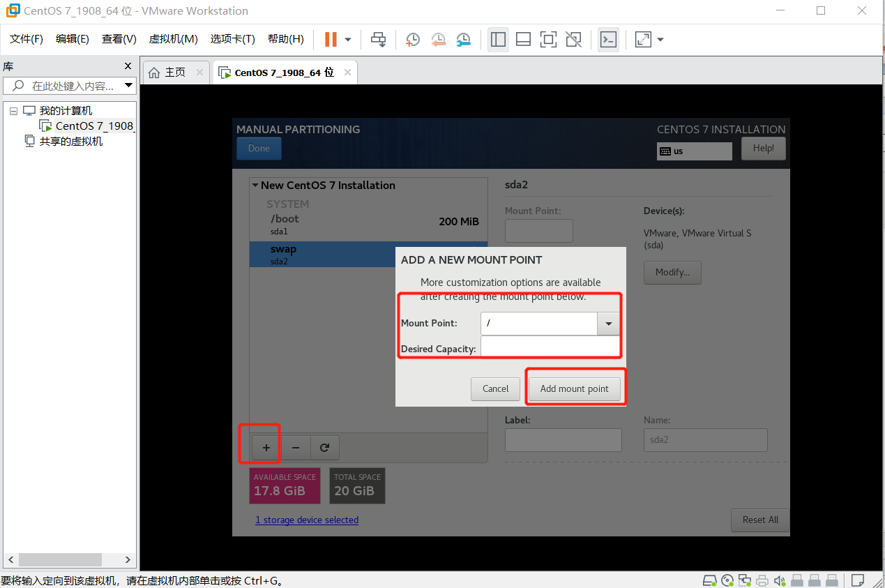885x588 pixels.
Task: Open the stretch display dropdown arrow
Action: 660,40
